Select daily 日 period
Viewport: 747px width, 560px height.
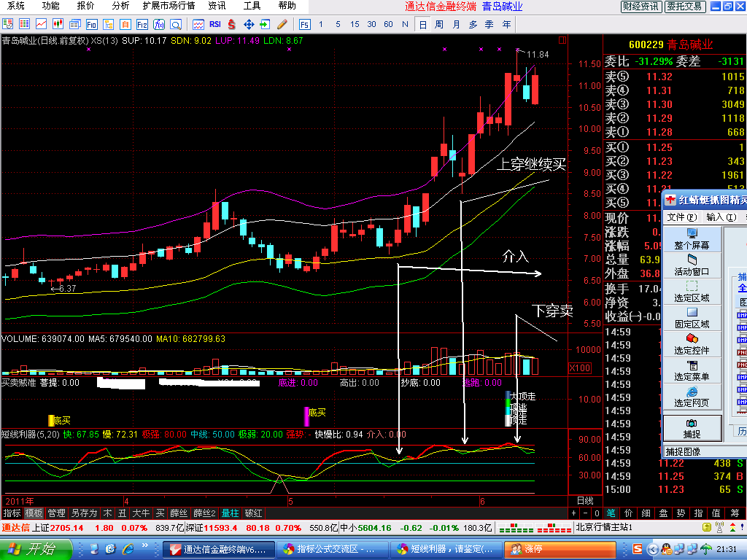422,24
